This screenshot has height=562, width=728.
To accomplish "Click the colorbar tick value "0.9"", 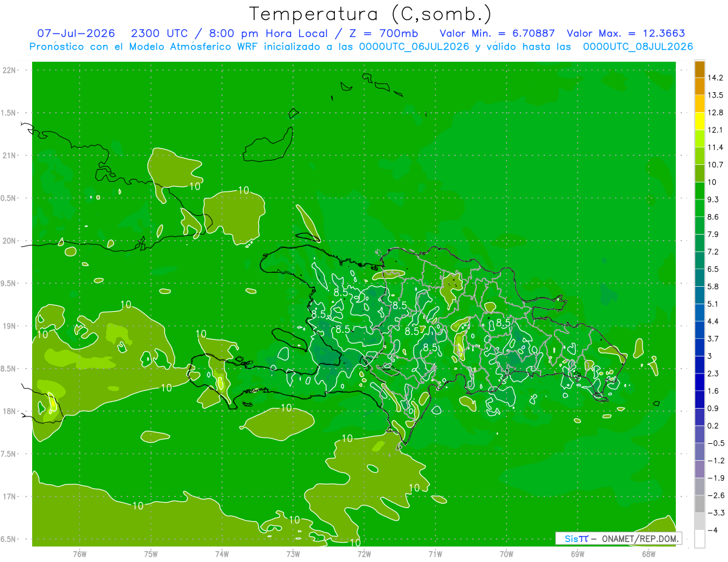I will point(713,408).
